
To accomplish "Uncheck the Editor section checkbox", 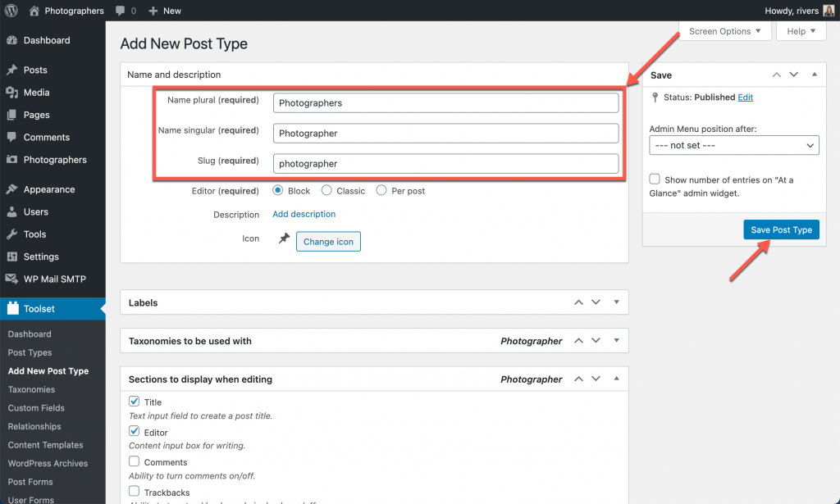I will tap(134, 431).
